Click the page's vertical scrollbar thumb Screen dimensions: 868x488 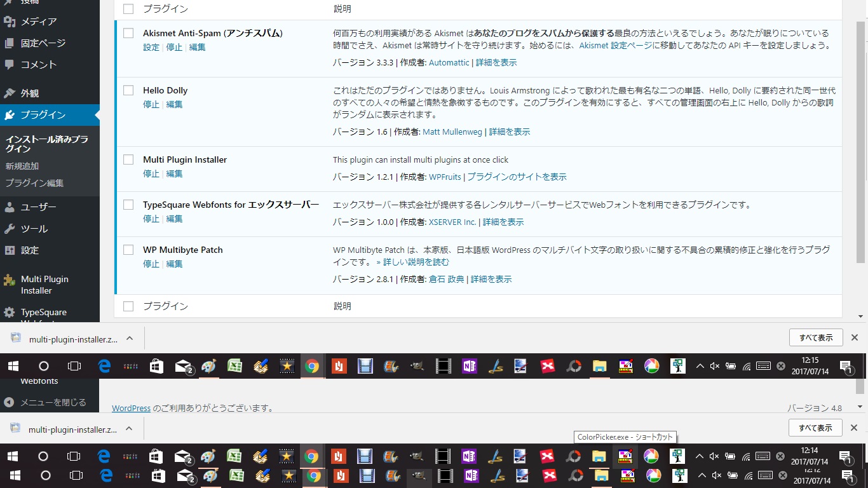(861, 142)
